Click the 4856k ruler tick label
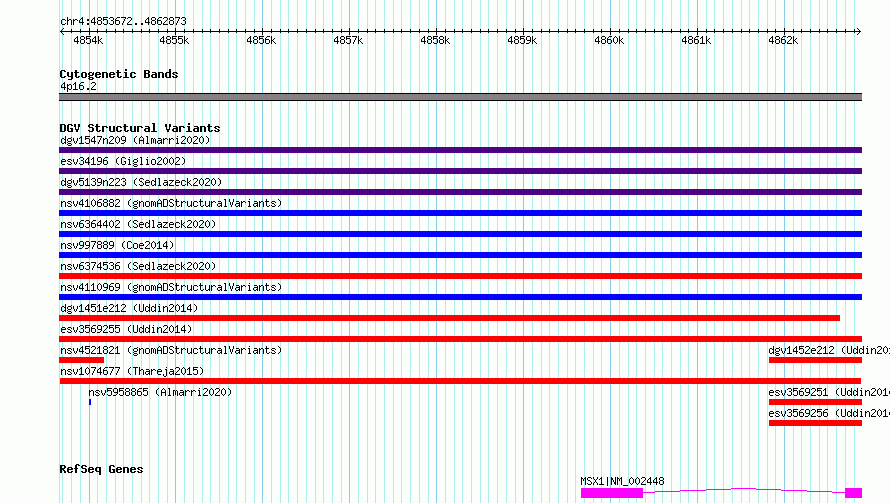 261,40
